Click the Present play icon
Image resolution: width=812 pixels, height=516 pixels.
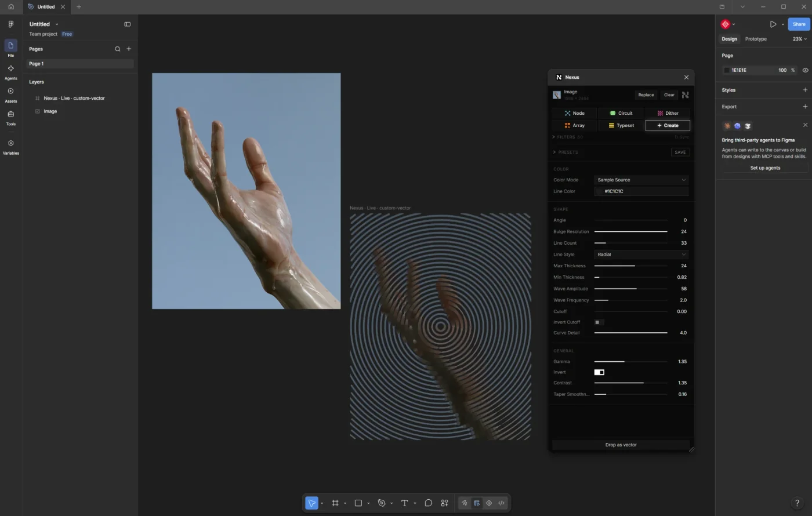pyautogui.click(x=773, y=24)
